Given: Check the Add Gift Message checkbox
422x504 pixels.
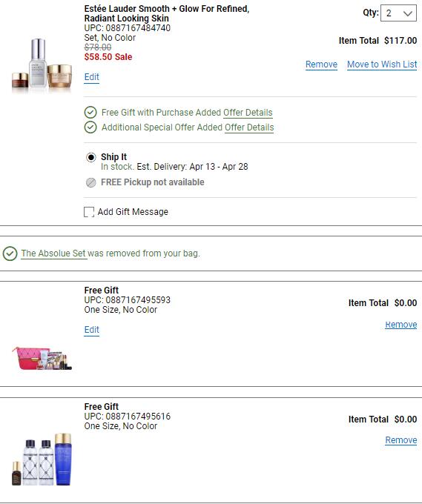Looking at the screenshot, I should (x=89, y=212).
